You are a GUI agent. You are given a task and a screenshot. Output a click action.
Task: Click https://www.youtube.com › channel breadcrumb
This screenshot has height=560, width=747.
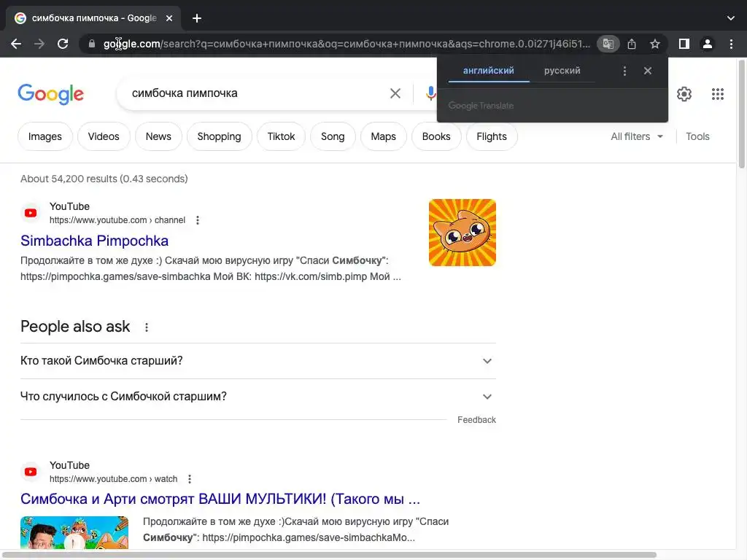coord(117,220)
